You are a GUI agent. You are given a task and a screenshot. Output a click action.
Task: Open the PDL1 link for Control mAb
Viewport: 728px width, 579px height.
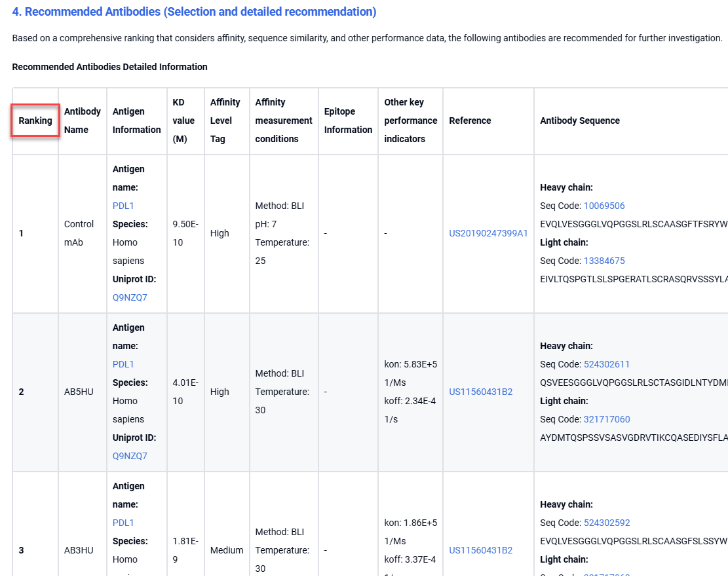[123, 206]
